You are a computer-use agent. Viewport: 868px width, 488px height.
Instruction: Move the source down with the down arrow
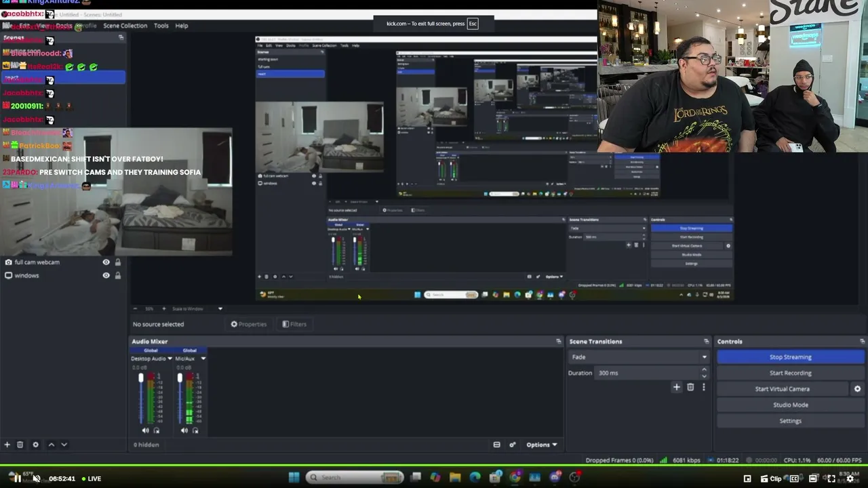(x=64, y=445)
